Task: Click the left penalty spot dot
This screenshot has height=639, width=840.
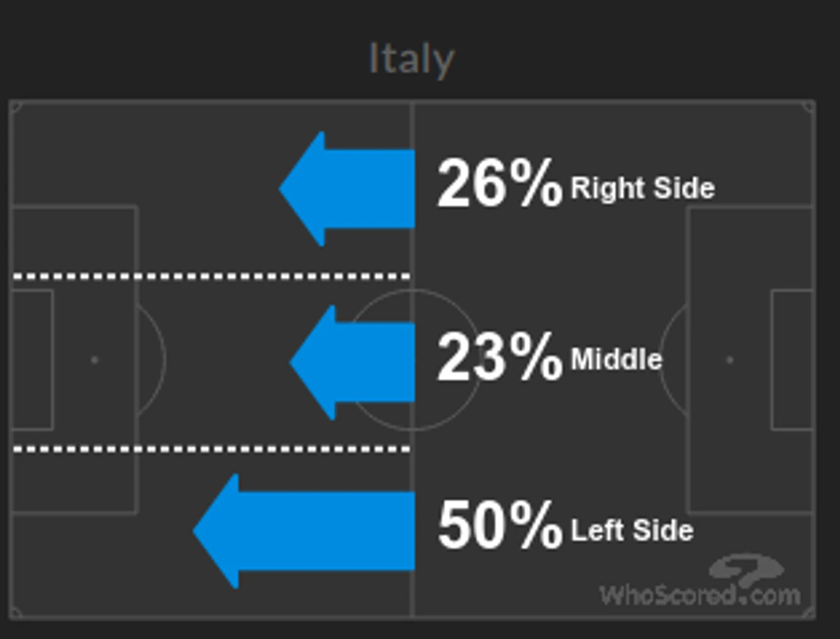Action: pos(94,360)
